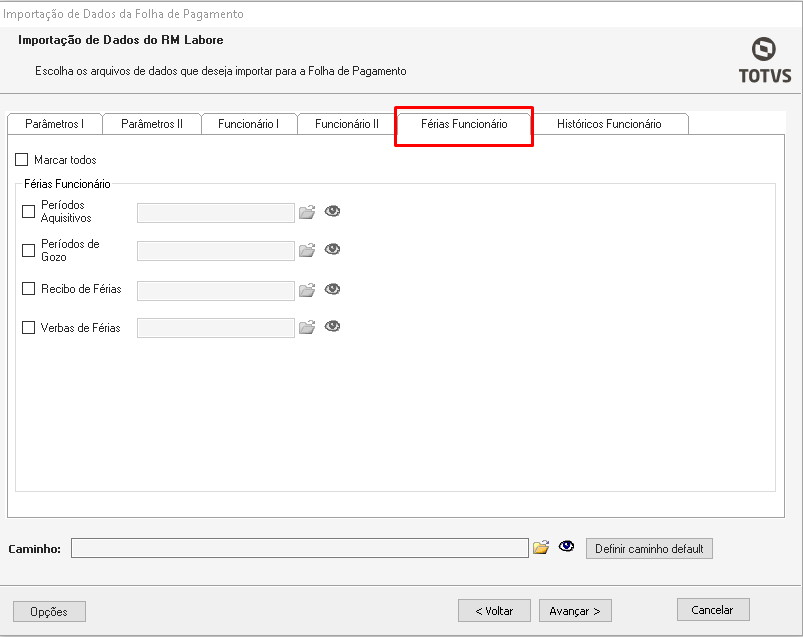803x637 pixels.
Task: Click the eye icon beside Caminho field
Action: pyautogui.click(x=566, y=546)
